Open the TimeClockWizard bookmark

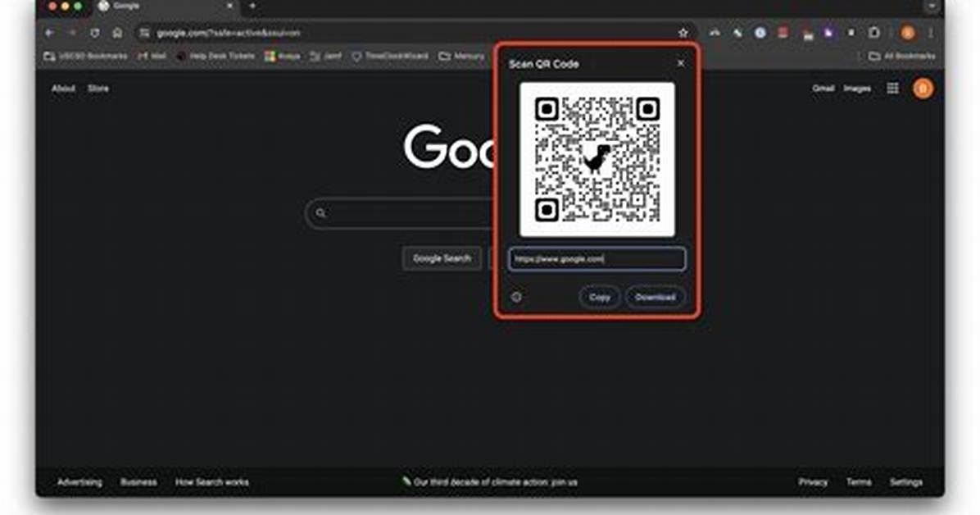click(x=390, y=56)
